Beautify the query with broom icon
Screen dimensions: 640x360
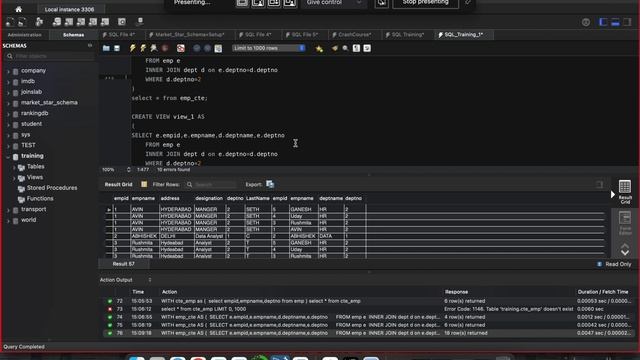(x=335, y=48)
